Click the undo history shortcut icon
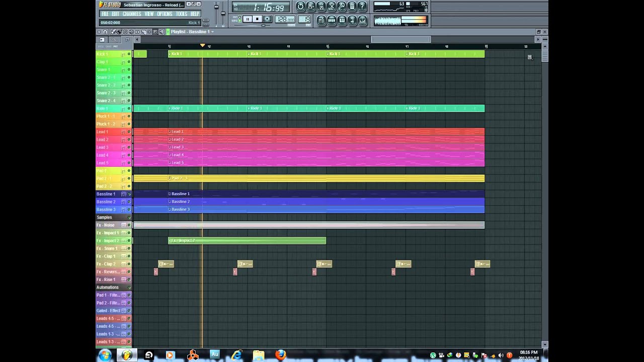Viewport: 644px width, 362px height. (301, 7)
